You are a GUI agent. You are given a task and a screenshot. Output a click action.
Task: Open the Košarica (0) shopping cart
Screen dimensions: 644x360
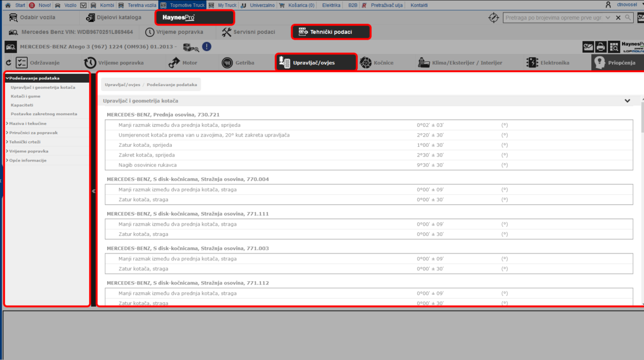pyautogui.click(x=296, y=5)
